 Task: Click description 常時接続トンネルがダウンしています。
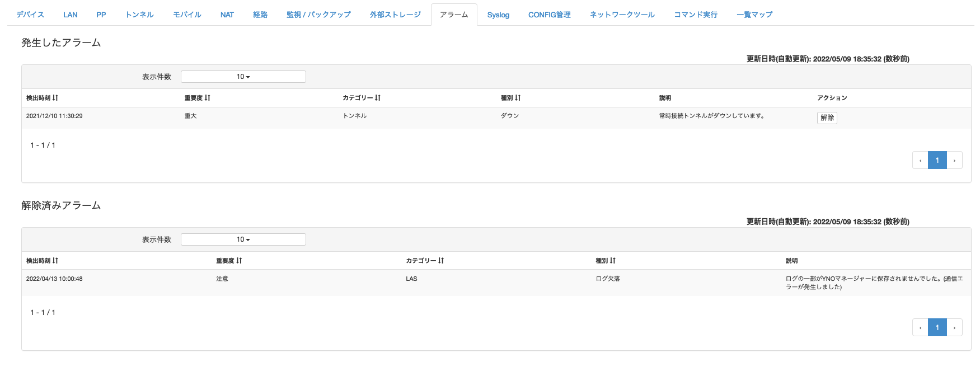712,116
